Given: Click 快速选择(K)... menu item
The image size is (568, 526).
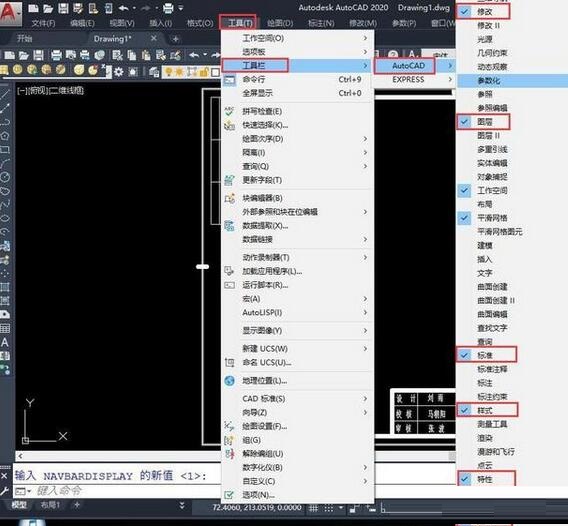Looking at the screenshot, I should coord(298,125).
